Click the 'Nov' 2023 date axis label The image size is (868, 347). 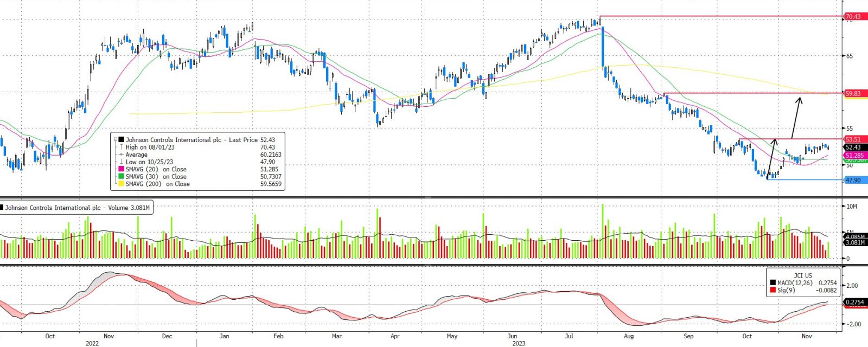[807, 336]
